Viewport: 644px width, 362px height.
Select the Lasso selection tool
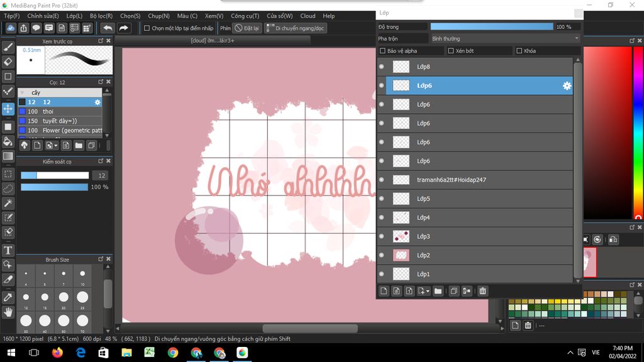[x=8, y=189]
